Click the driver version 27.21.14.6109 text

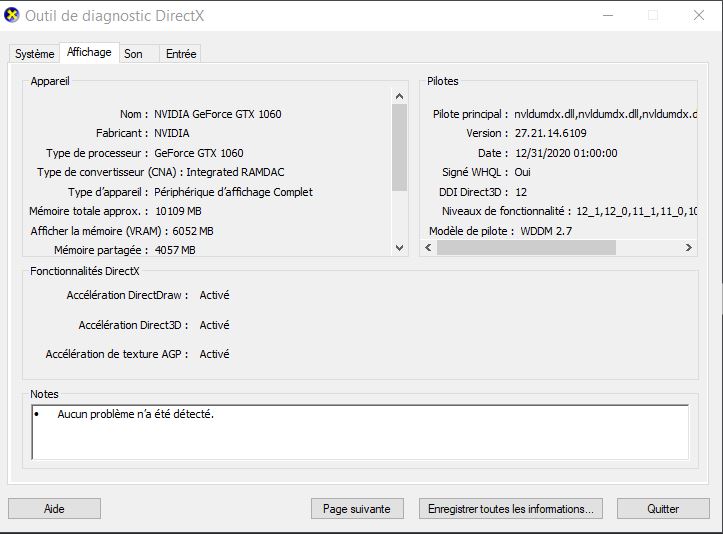[550, 133]
